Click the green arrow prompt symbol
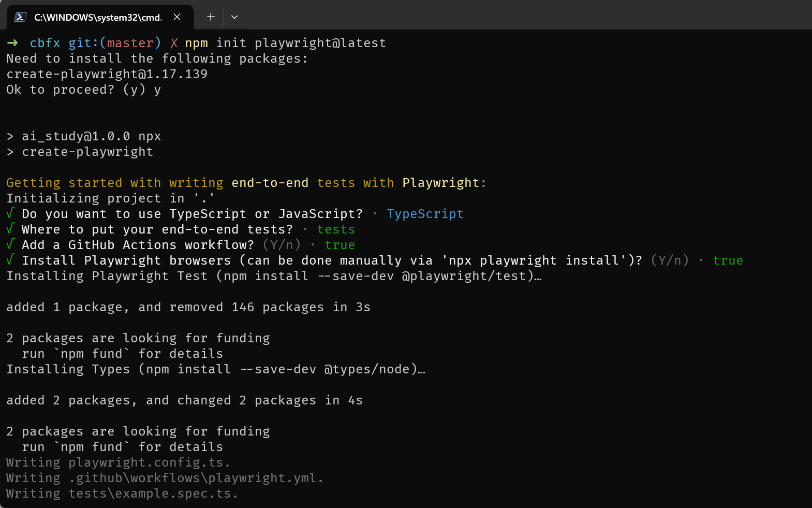 (x=12, y=43)
